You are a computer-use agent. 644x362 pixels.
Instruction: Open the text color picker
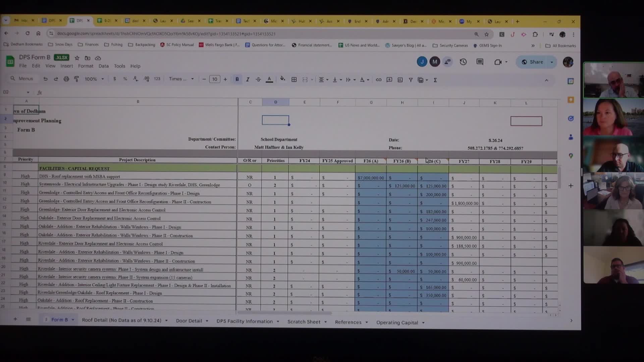pyautogui.click(x=269, y=79)
